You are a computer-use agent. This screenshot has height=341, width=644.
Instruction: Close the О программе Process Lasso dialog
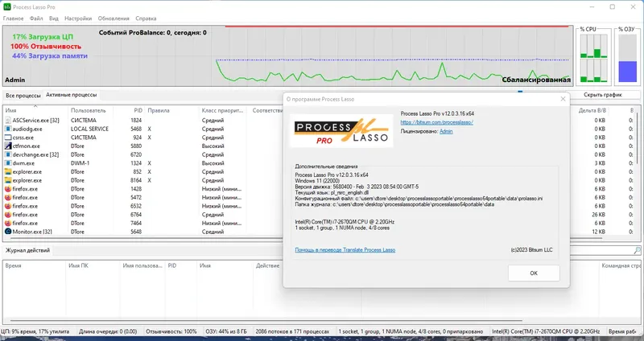click(x=563, y=99)
